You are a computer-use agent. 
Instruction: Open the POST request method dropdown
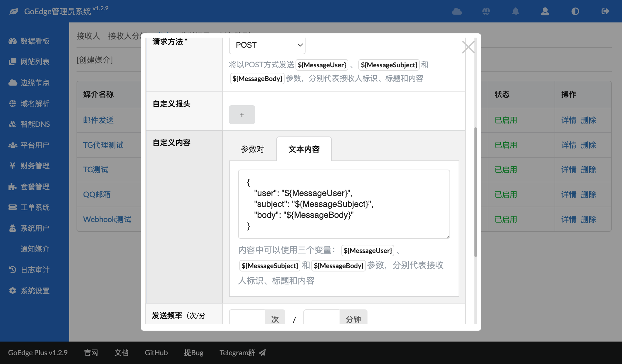point(267,45)
